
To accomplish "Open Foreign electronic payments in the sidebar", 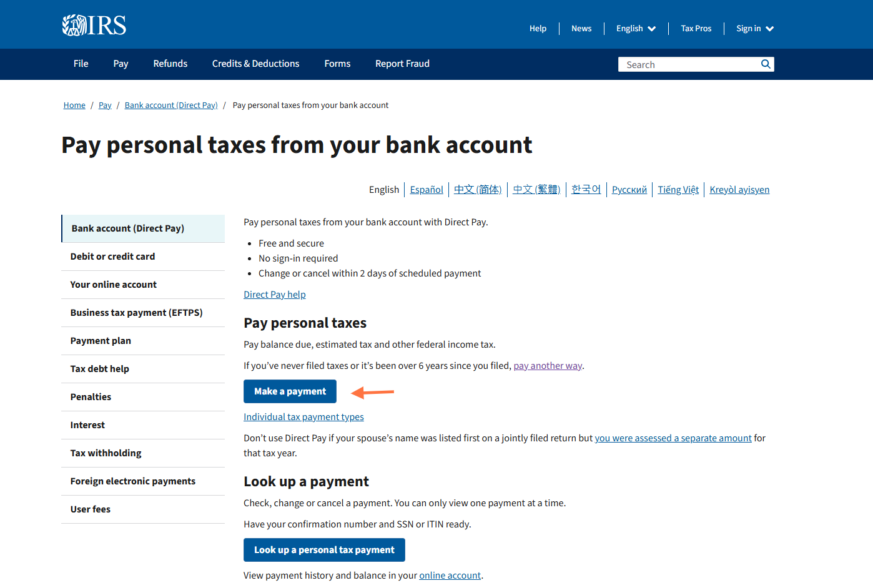I will [x=143, y=481].
